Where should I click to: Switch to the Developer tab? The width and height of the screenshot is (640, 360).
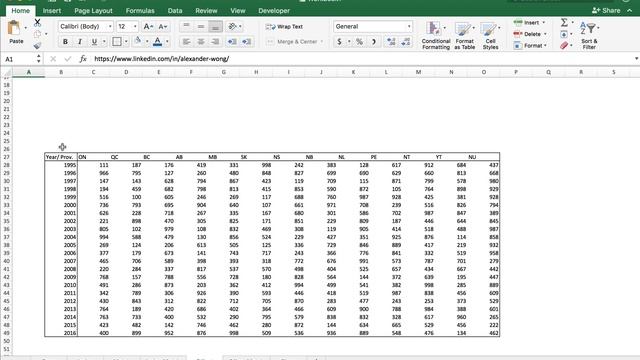pyautogui.click(x=274, y=11)
